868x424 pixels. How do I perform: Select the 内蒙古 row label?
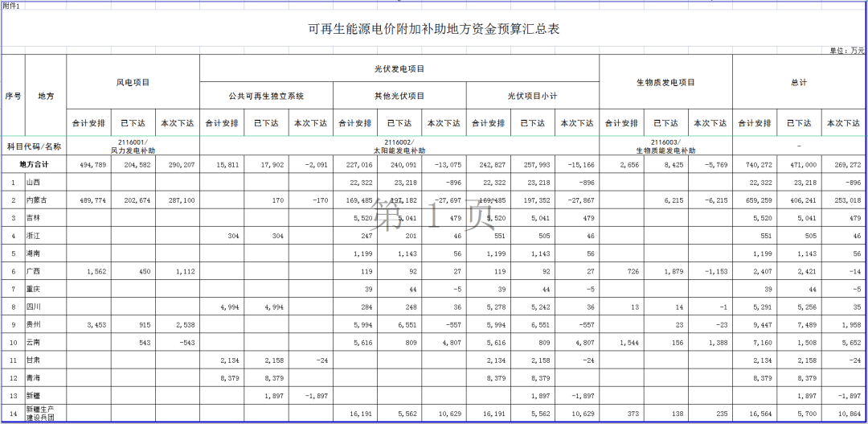(x=46, y=200)
